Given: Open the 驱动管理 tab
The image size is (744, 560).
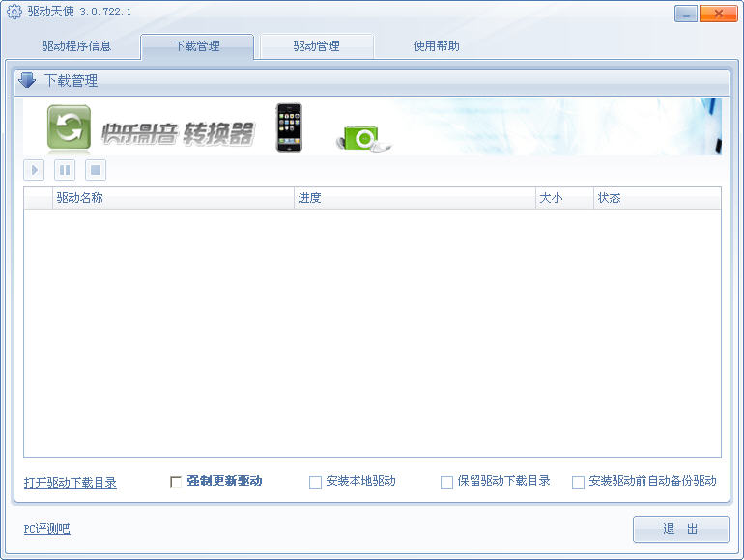Looking at the screenshot, I should pyautogui.click(x=316, y=46).
